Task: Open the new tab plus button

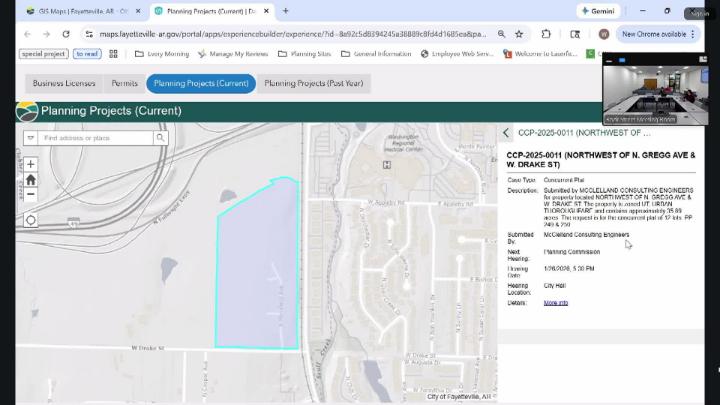Action: (286, 11)
